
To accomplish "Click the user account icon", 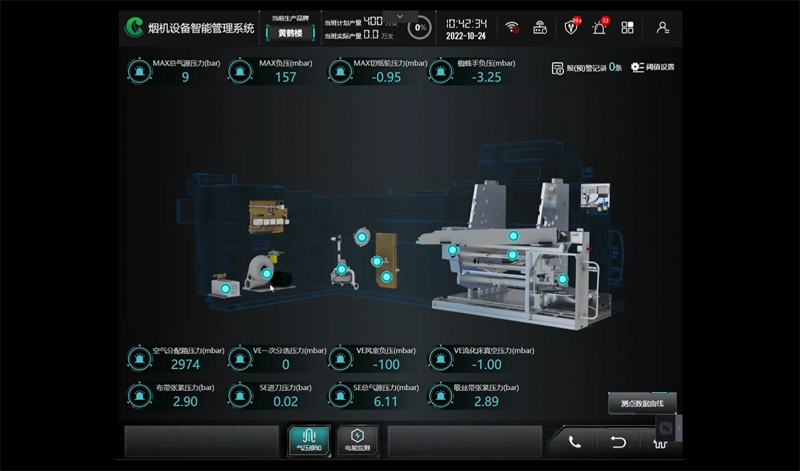I will point(662,27).
